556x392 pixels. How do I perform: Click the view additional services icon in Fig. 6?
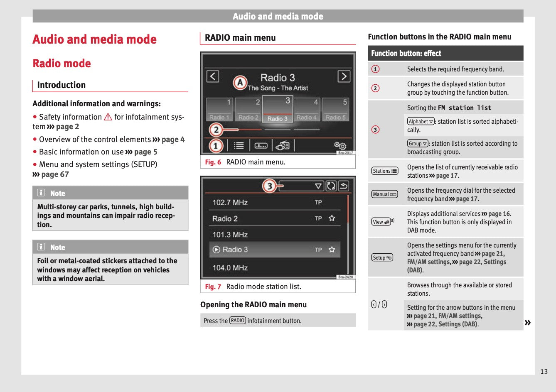283,145
